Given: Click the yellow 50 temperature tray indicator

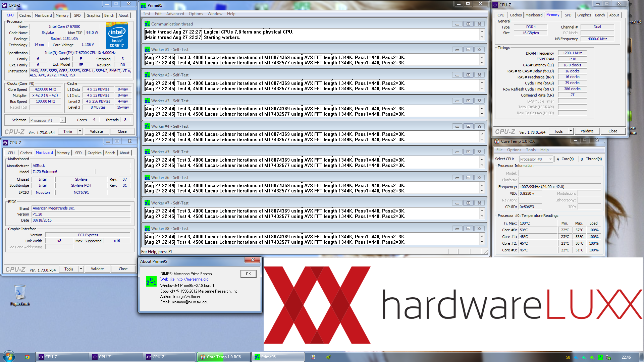Looking at the screenshot, I should [x=568, y=357].
